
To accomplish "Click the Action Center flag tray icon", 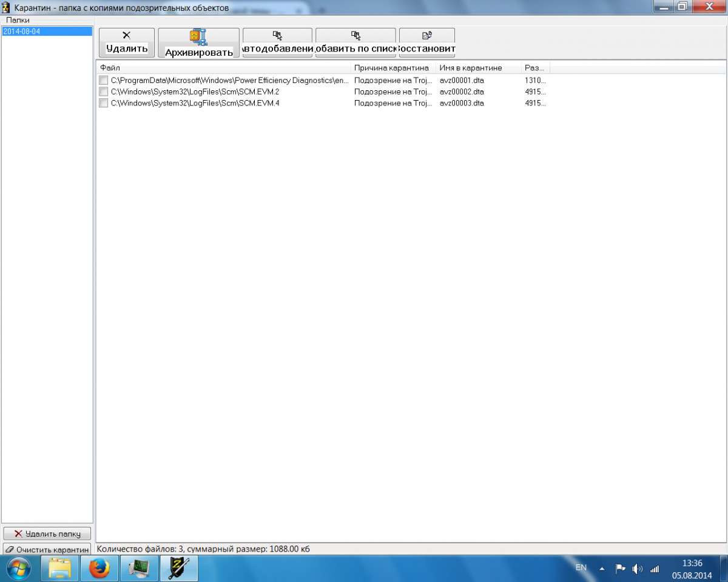I will click(x=620, y=569).
